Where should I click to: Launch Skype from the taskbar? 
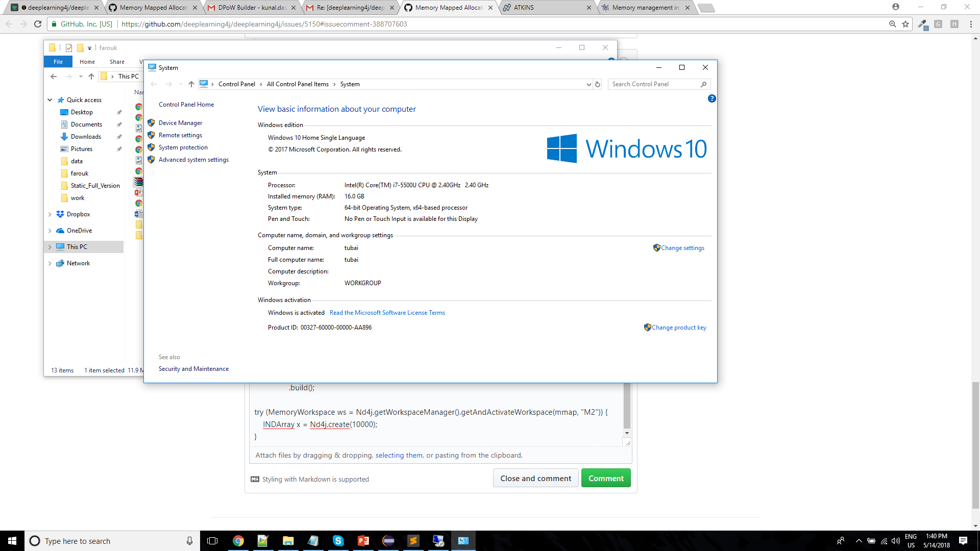[x=338, y=540]
